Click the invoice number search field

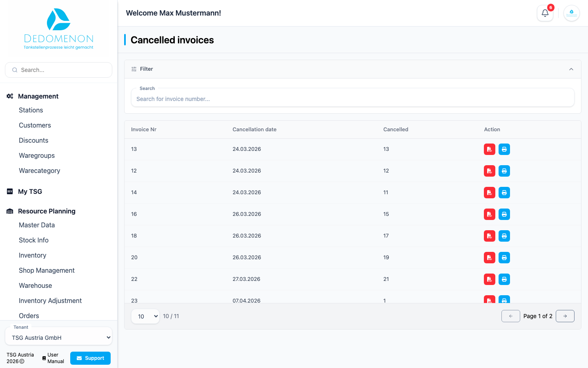[x=353, y=99]
